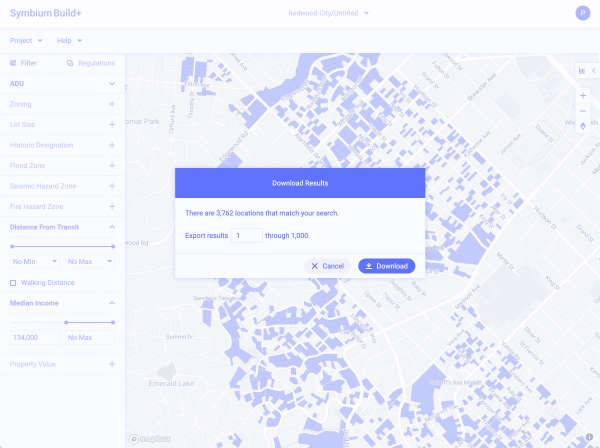
Task: Click the Download button in dialog
Action: [386, 266]
